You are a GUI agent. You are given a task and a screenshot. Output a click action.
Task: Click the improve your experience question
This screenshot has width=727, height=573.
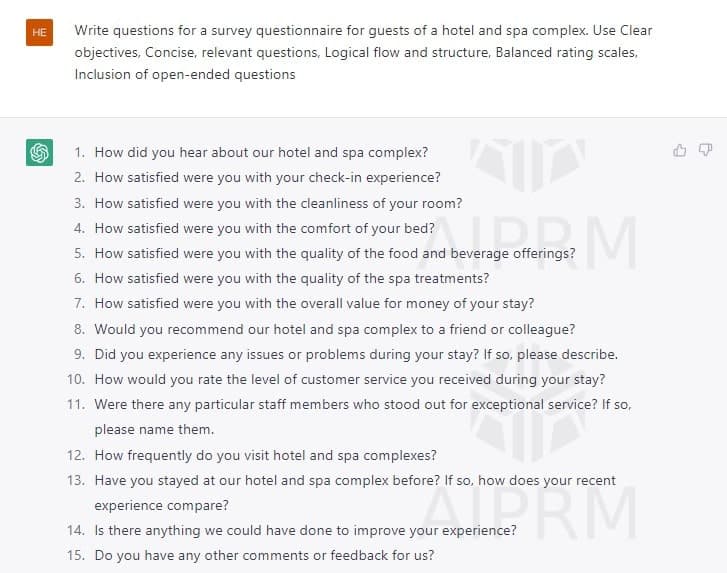pyautogui.click(x=306, y=530)
